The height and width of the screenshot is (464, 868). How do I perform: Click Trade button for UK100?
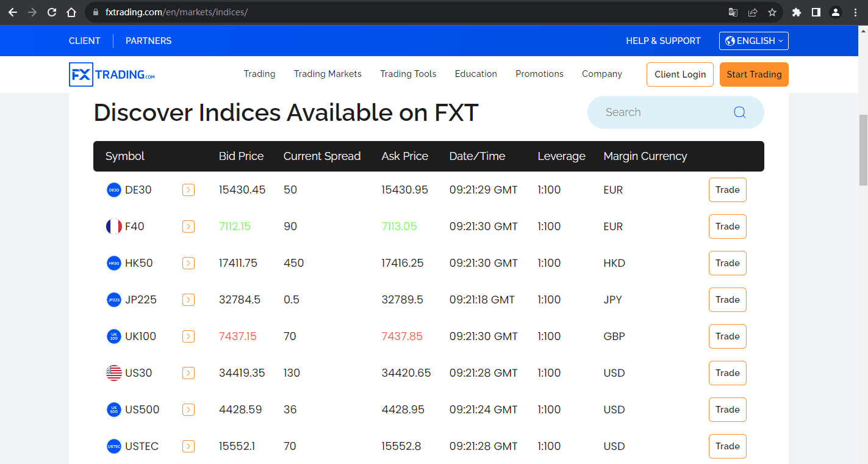[x=728, y=336]
